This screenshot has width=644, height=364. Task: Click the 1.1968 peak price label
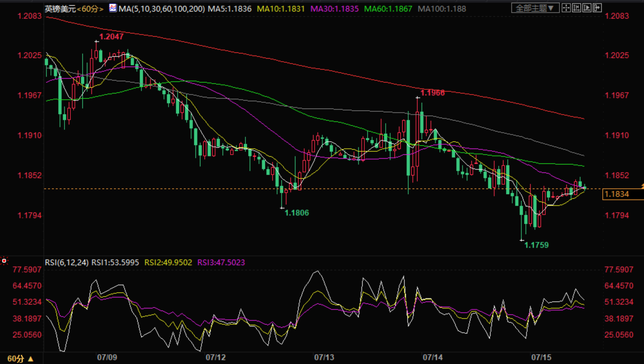coord(432,93)
